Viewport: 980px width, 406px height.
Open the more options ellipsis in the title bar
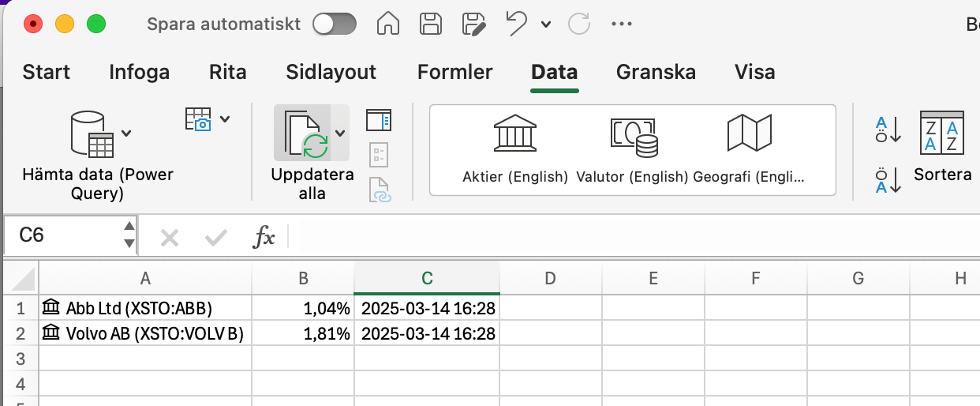click(622, 24)
